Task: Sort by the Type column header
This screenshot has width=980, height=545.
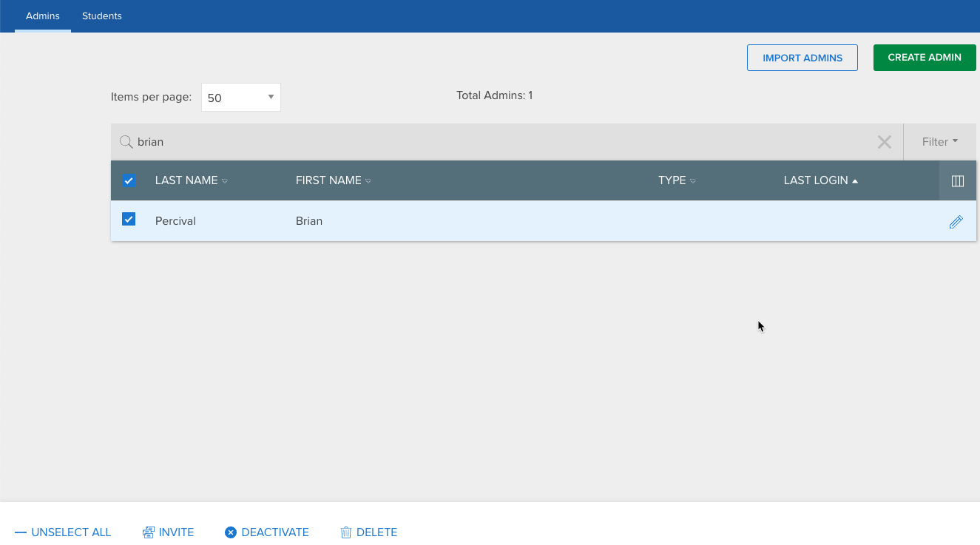Action: 672,180
